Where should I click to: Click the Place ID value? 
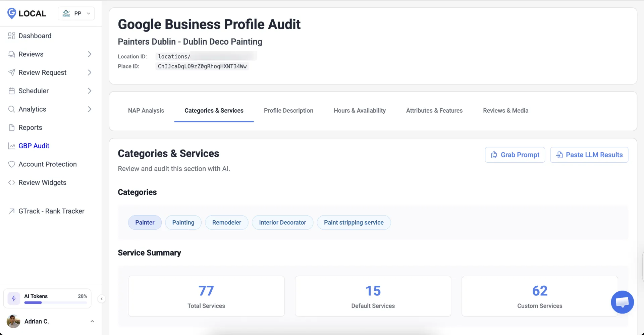tap(202, 66)
